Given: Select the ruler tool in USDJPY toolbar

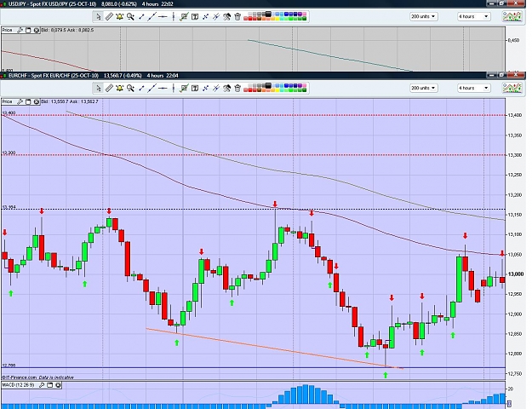Looking at the screenshot, I should [x=109, y=17].
